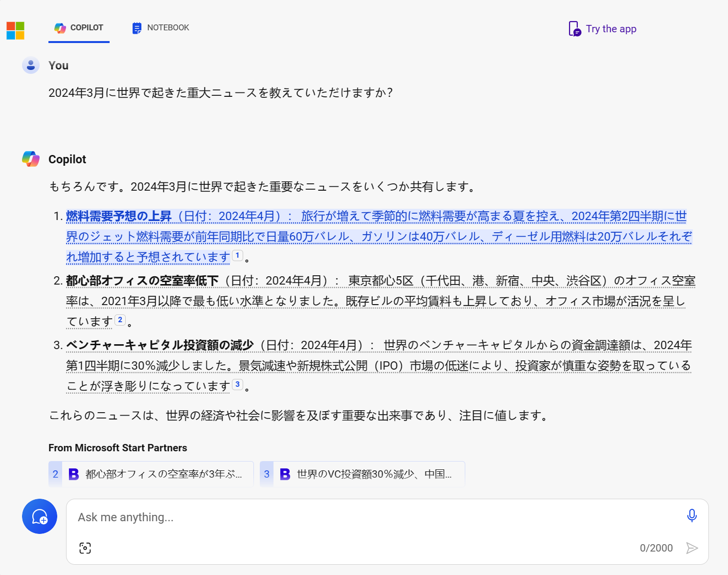Click the Notebook icon
This screenshot has width=728, height=575.
[136, 28]
